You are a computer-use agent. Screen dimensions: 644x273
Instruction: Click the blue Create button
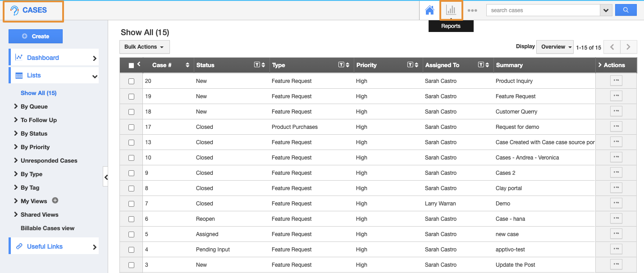point(36,36)
